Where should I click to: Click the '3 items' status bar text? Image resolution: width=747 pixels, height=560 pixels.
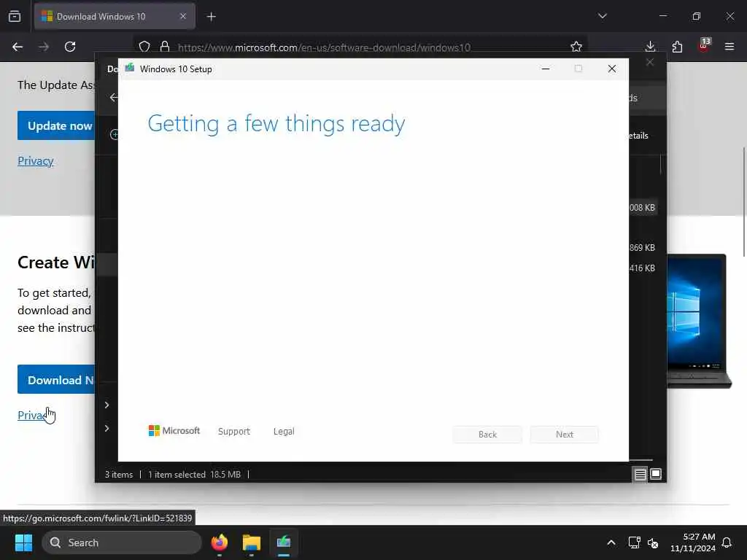(119, 475)
